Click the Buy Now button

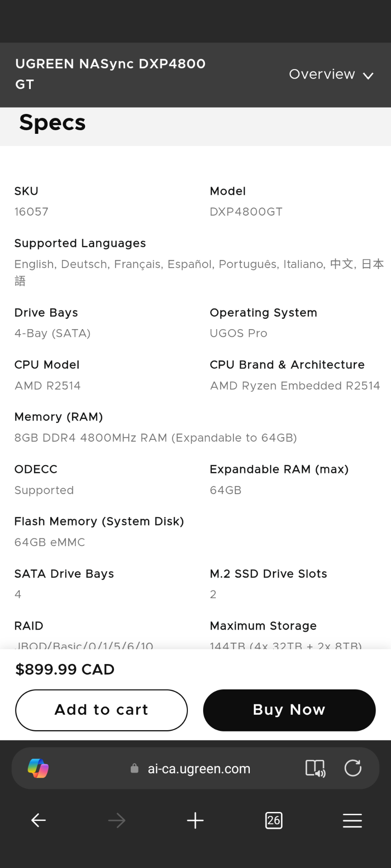coord(289,710)
